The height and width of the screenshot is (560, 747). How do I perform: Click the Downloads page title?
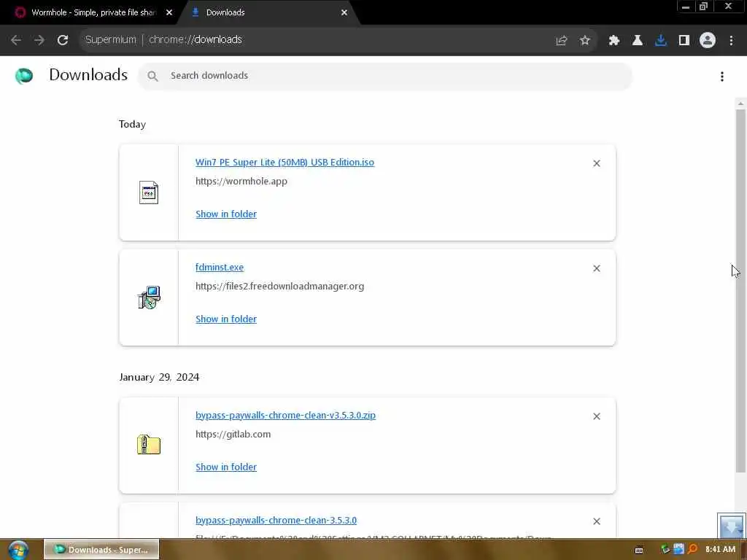pos(88,75)
